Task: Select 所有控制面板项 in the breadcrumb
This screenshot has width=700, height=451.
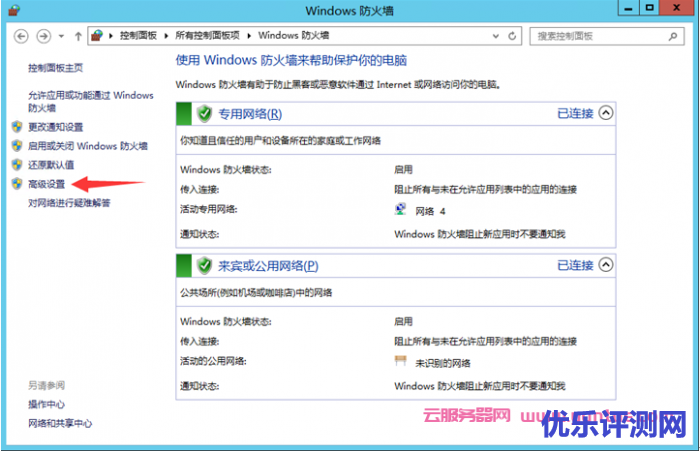Action: (x=207, y=36)
